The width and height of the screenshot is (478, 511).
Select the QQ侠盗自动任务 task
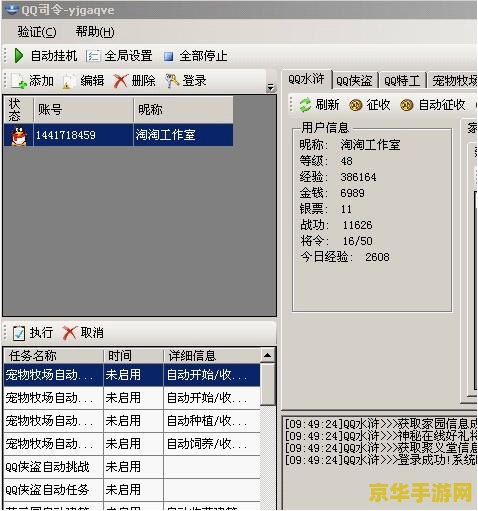click(47, 490)
